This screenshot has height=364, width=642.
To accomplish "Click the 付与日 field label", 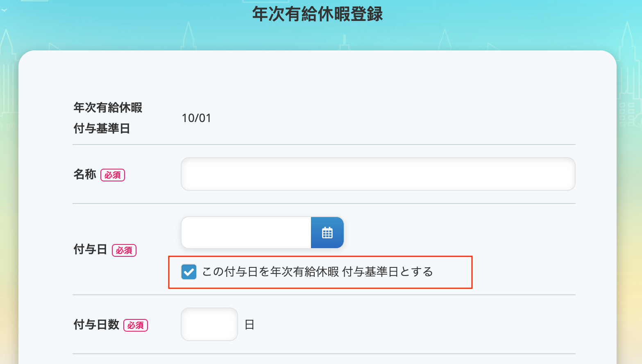I will point(90,249).
